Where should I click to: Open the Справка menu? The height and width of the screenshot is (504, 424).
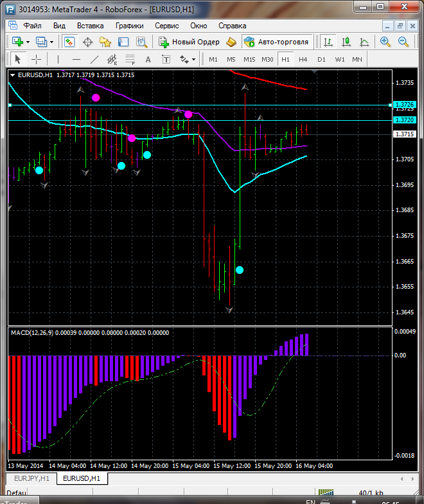[x=233, y=26]
